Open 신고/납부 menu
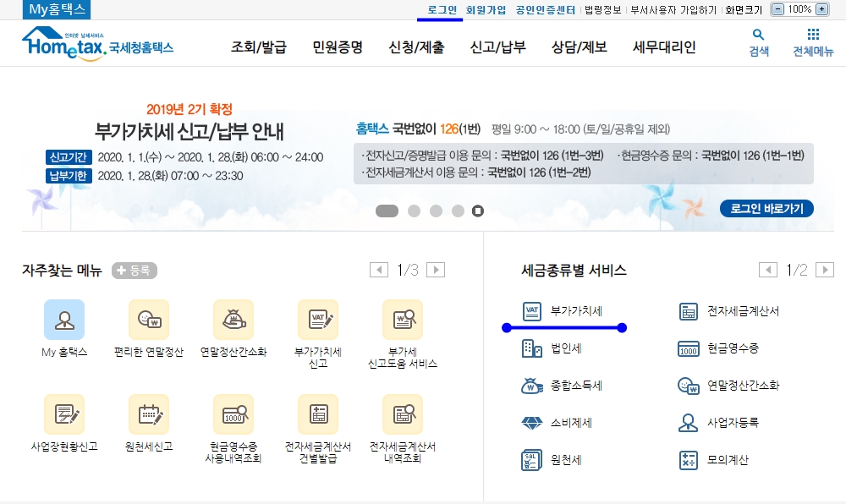 (498, 47)
